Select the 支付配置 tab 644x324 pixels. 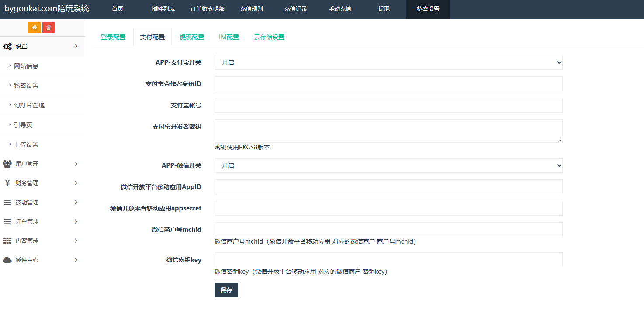(x=152, y=37)
